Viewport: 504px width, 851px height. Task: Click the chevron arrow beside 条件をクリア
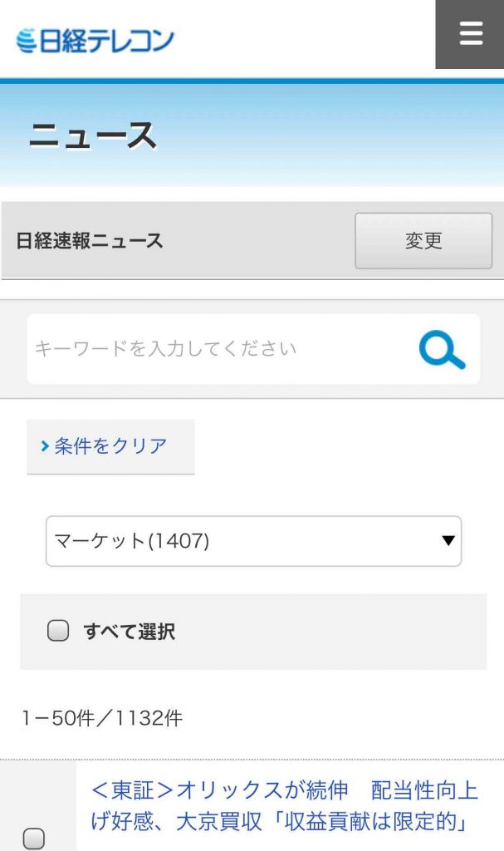coord(45,446)
